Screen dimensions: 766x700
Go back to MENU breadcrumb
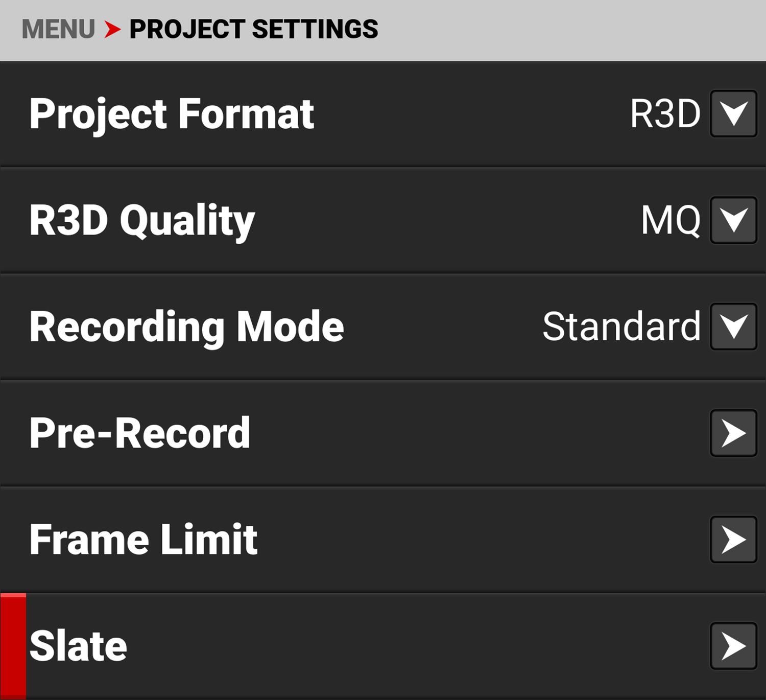(58, 29)
